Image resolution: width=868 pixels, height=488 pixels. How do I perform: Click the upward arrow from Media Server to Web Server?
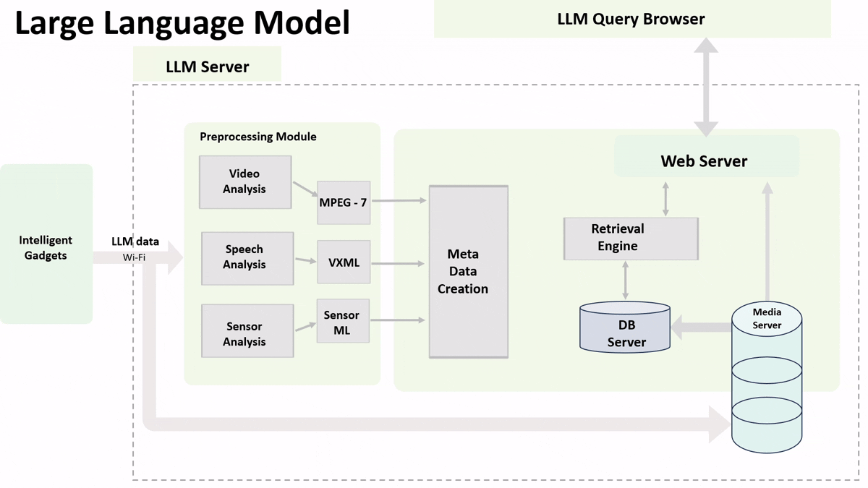[x=767, y=239]
